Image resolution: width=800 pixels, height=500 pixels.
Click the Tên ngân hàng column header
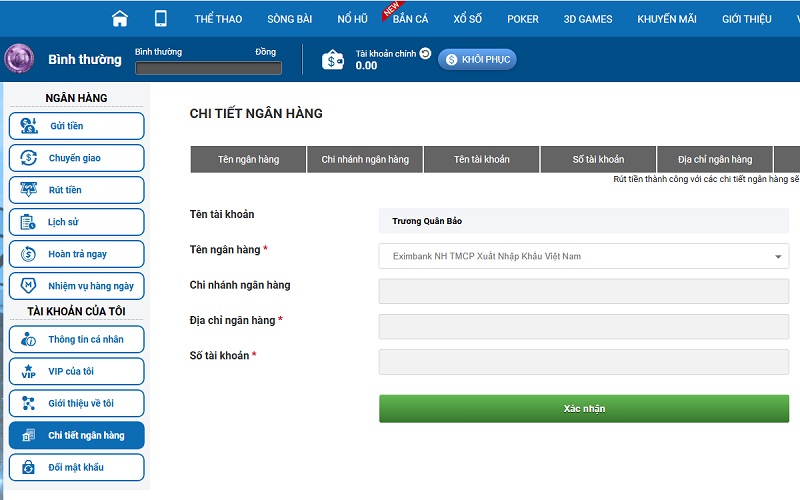click(x=248, y=159)
